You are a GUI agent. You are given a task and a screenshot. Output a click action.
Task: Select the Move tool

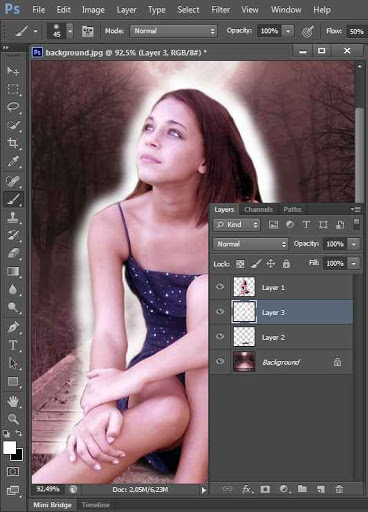pos(13,71)
